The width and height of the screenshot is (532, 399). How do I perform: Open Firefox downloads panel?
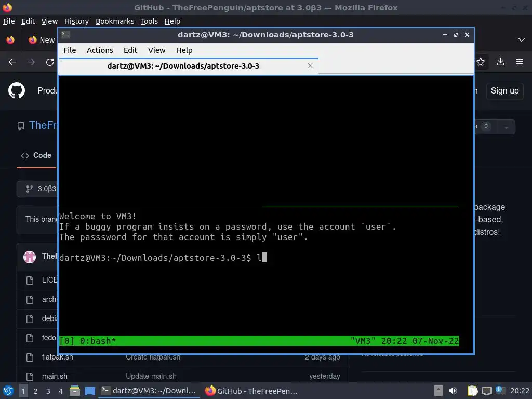pos(500,62)
